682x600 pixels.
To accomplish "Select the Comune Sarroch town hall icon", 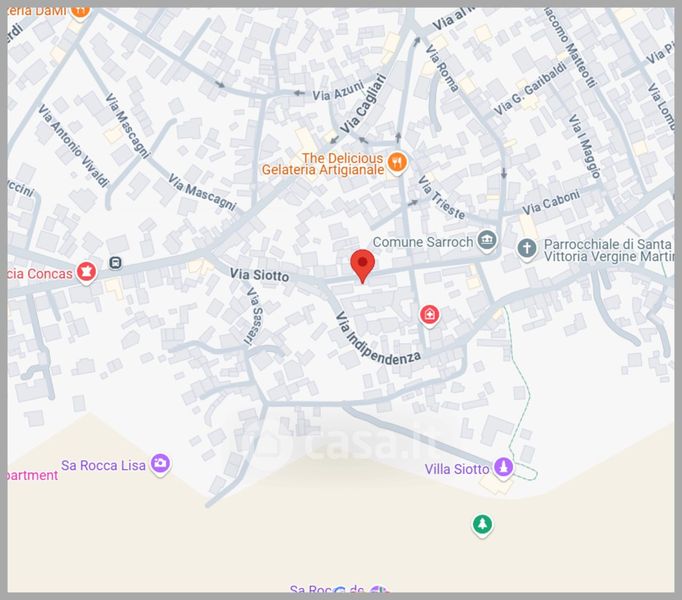I will tap(487, 241).
